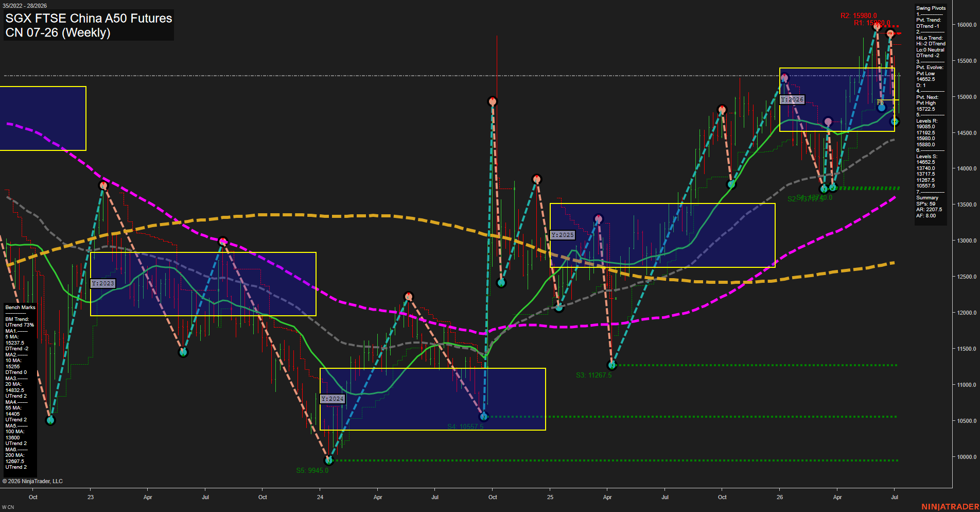Select the pivot high marker atop the Oct 2024 spike
Screen dimensions: 980x512
coord(493,101)
